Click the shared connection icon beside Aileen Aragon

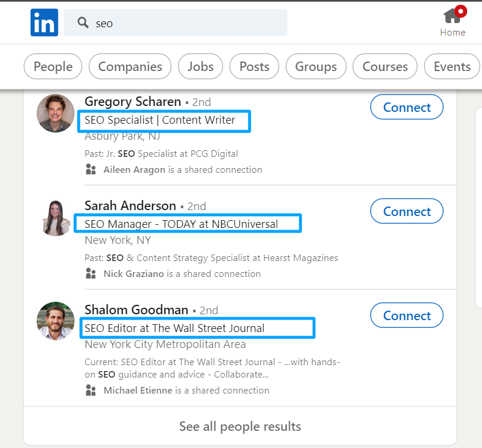pyautogui.click(x=90, y=169)
